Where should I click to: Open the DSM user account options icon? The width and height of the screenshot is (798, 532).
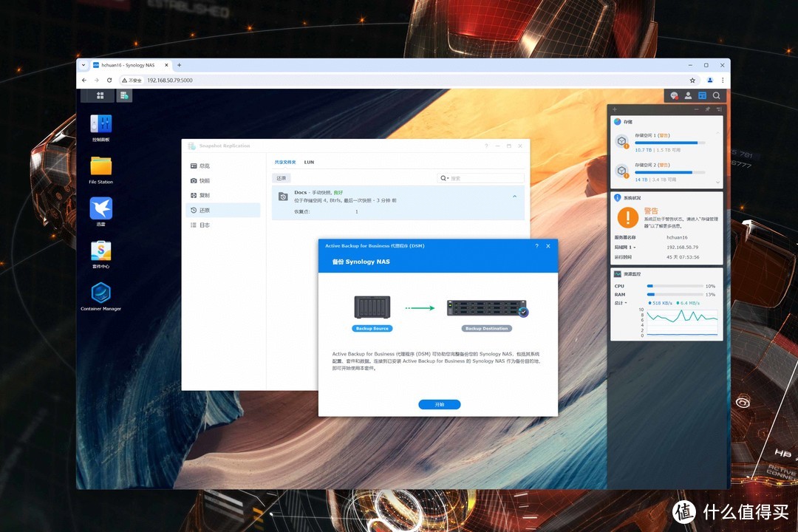pos(688,95)
